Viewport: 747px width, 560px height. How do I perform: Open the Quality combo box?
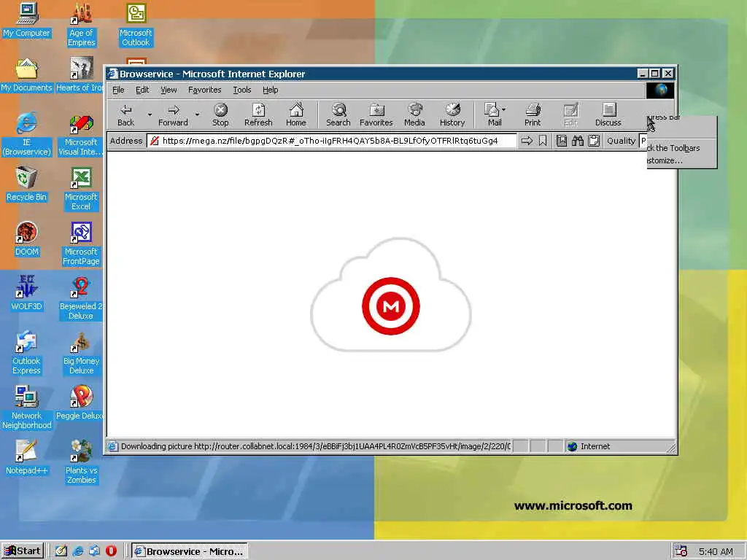(643, 141)
